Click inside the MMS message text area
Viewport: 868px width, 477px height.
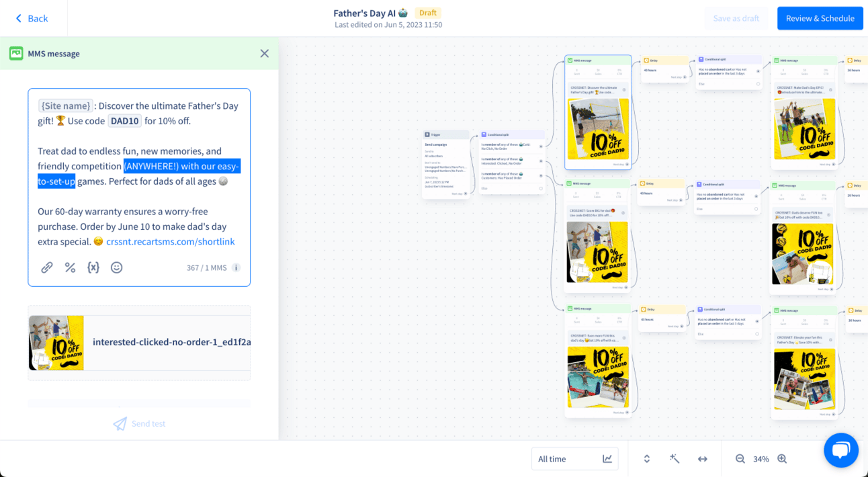click(x=139, y=173)
